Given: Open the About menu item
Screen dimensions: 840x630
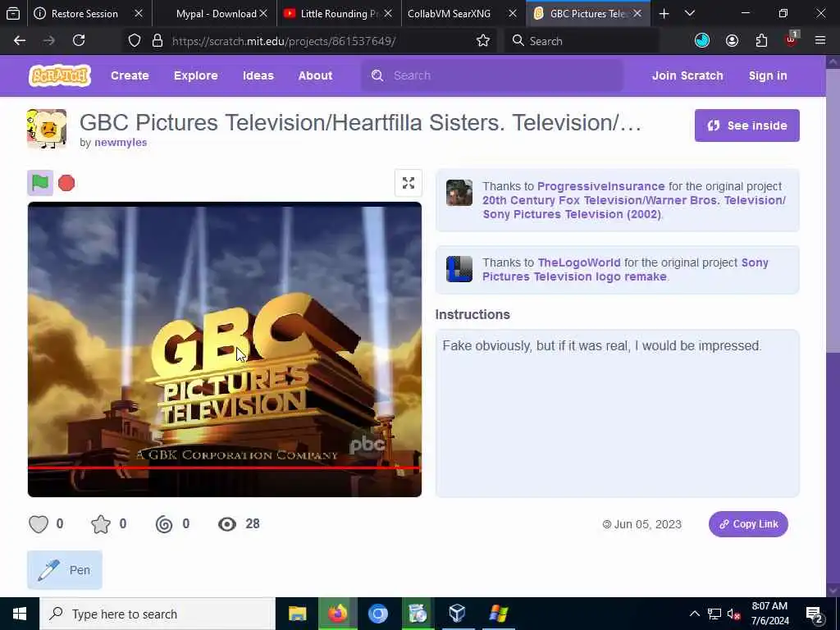Looking at the screenshot, I should pos(316,75).
